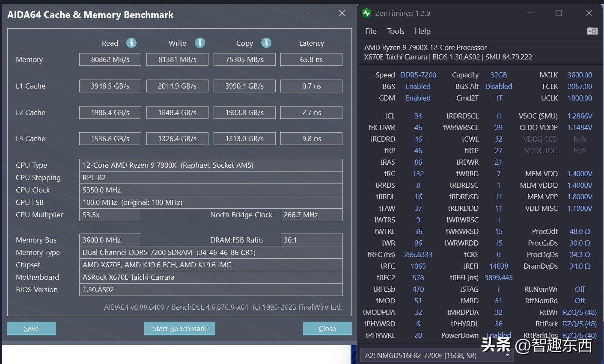
Task: Take screenshot with ZenTimings camera icon
Action: 592,31
